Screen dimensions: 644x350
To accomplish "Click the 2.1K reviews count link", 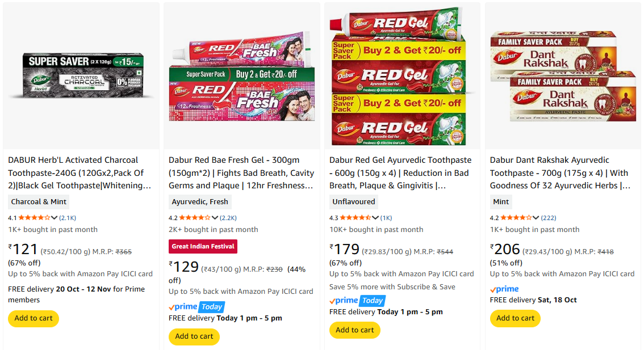I will (x=68, y=218).
